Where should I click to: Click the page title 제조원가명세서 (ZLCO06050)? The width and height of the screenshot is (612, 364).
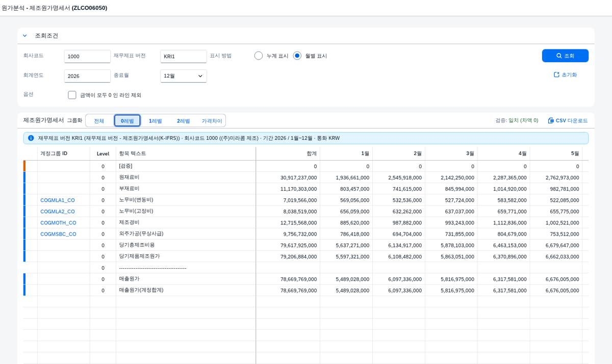point(68,8)
